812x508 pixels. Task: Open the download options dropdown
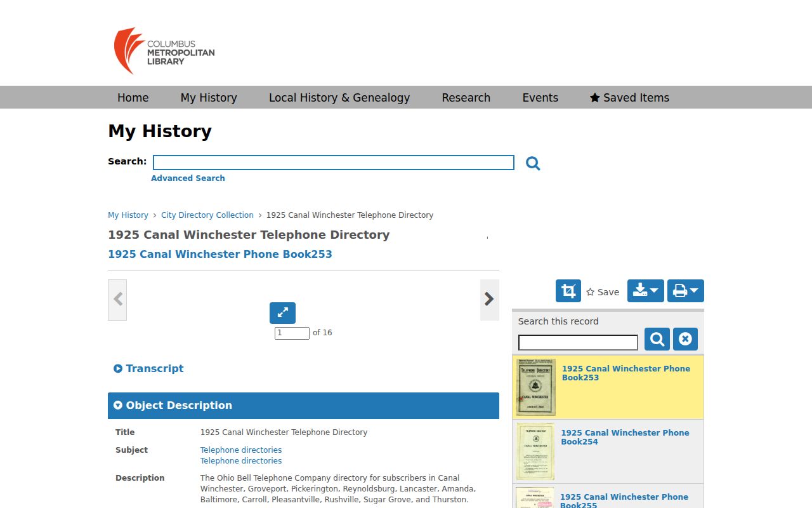point(646,291)
